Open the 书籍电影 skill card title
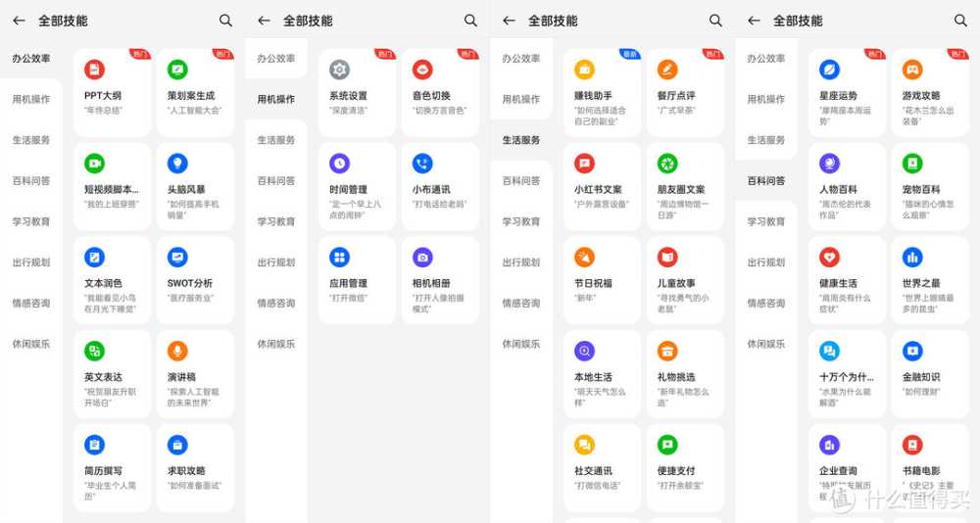This screenshot has width=980, height=523. [921, 470]
